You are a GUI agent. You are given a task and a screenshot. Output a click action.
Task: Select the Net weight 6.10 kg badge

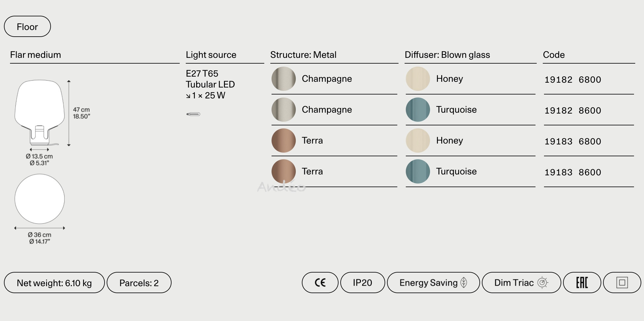pos(54,283)
